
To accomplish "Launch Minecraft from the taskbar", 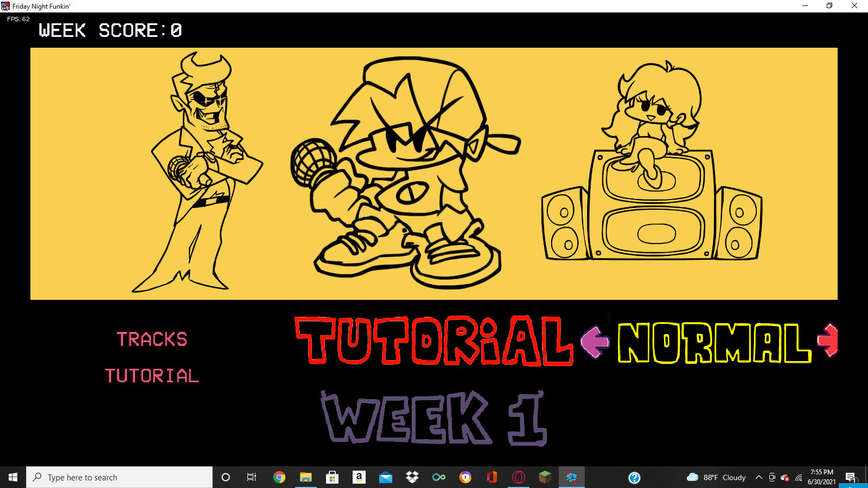I will coord(544,477).
